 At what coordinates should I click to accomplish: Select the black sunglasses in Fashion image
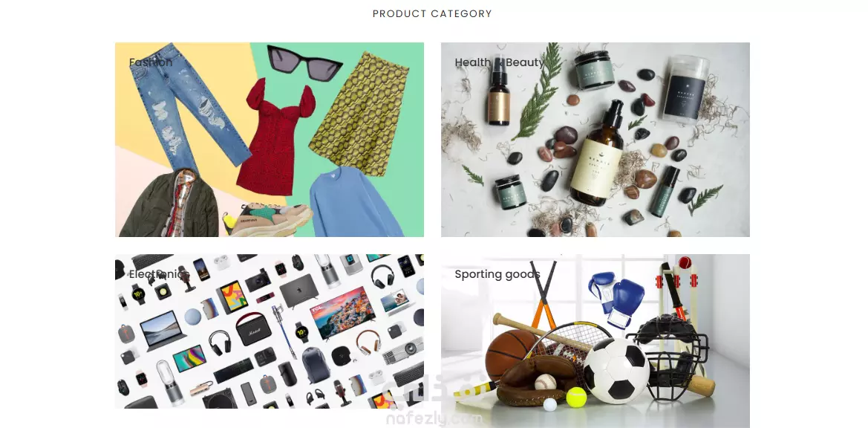(x=304, y=63)
